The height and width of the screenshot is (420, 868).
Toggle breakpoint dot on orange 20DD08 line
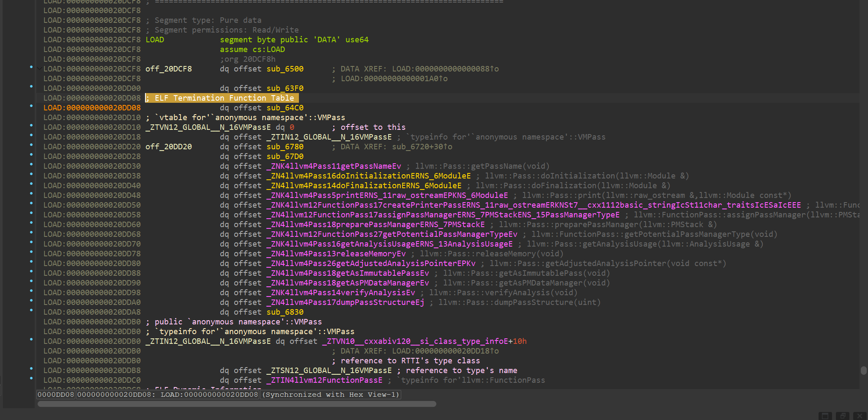click(x=31, y=106)
